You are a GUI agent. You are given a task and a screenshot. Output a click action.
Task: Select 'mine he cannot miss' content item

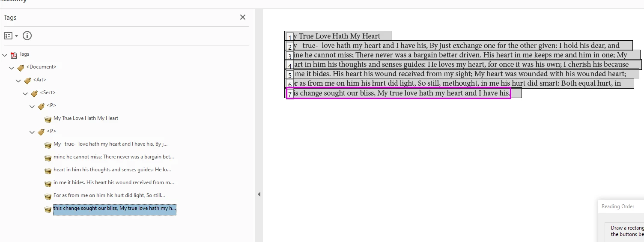[113, 157]
